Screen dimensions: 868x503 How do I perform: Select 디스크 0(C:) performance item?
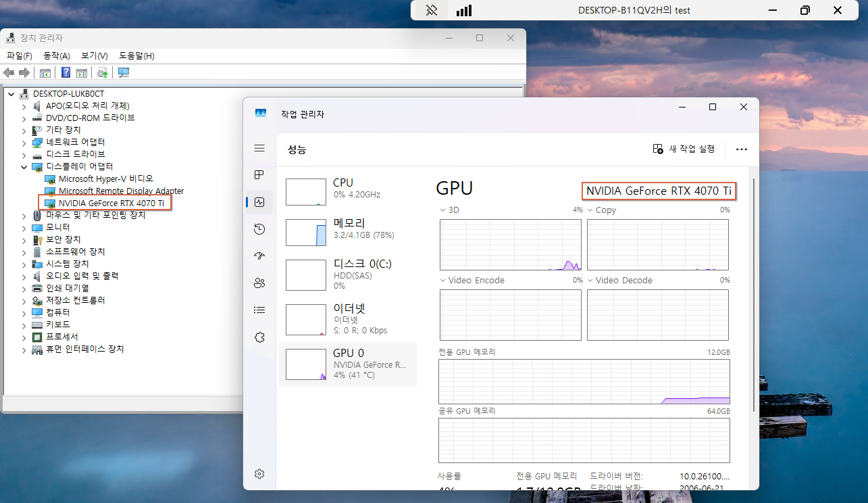tap(348, 274)
